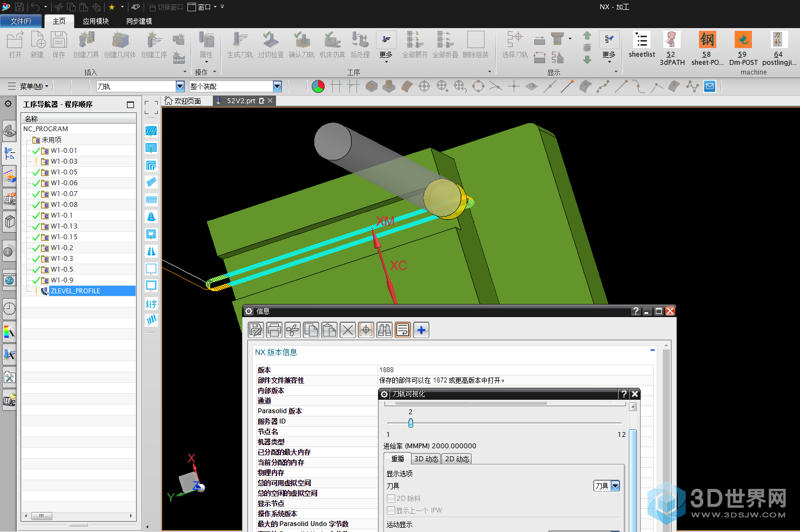This screenshot has width=800, height=532.
Task: Select the 3D 动态 tab
Action: [x=426, y=459]
